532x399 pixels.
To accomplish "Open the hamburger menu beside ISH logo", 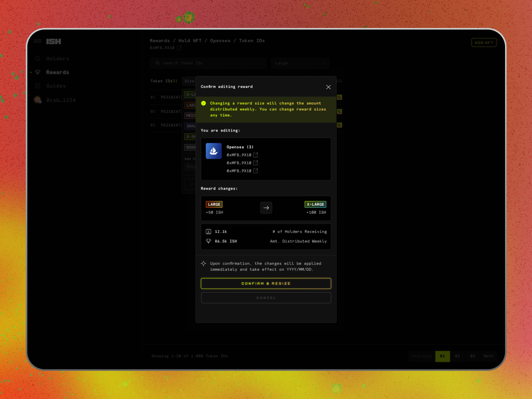I will [x=37, y=41].
